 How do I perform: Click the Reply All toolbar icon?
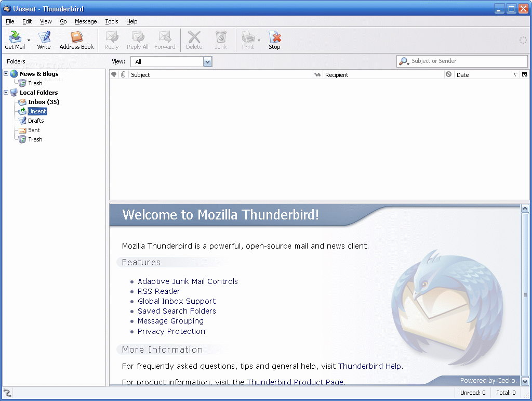click(x=138, y=37)
